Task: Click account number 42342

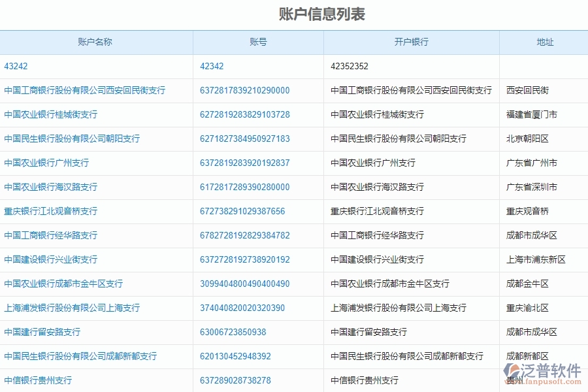Action: tap(210, 66)
